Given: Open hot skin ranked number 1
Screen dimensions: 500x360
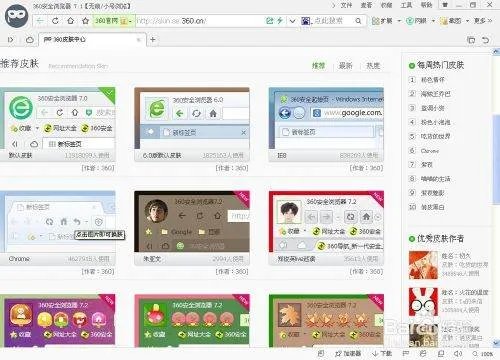Looking at the screenshot, I should click(432, 80).
